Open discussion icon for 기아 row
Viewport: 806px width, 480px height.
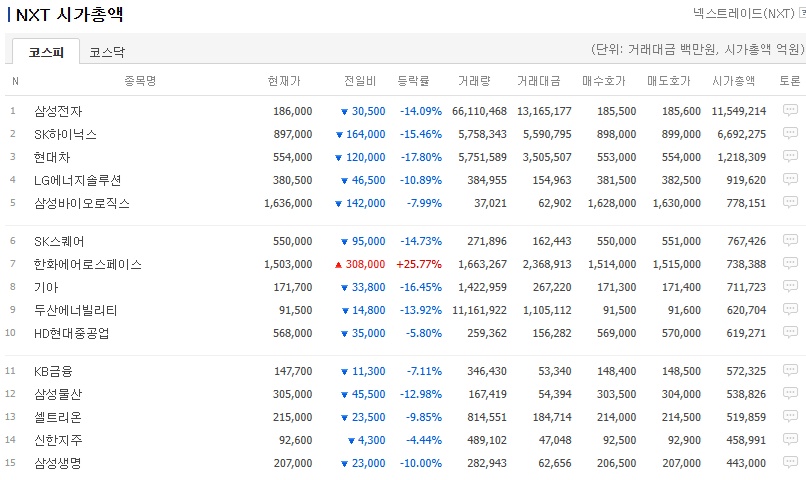pos(790,286)
